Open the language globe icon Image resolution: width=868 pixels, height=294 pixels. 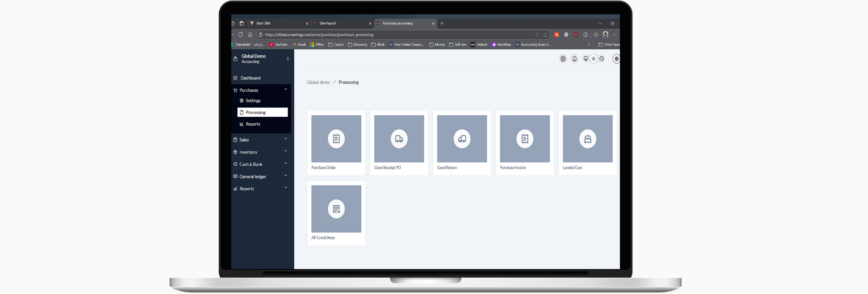[563, 59]
